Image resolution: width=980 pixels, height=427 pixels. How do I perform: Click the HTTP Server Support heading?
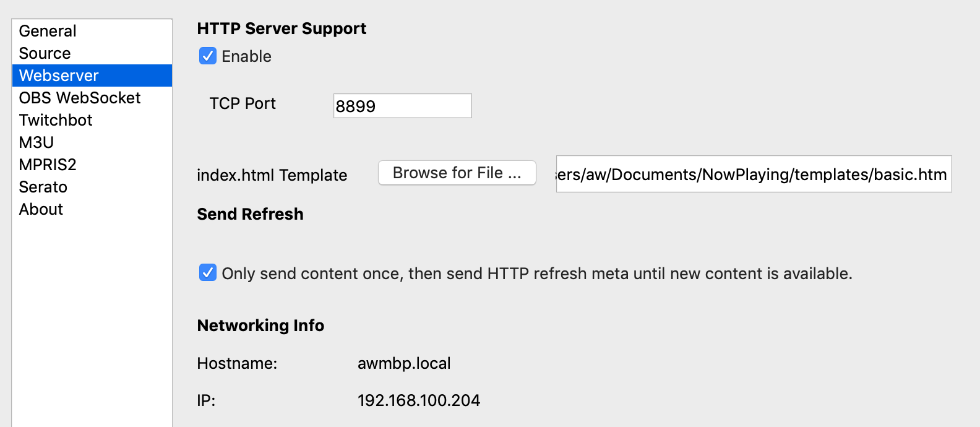(282, 28)
